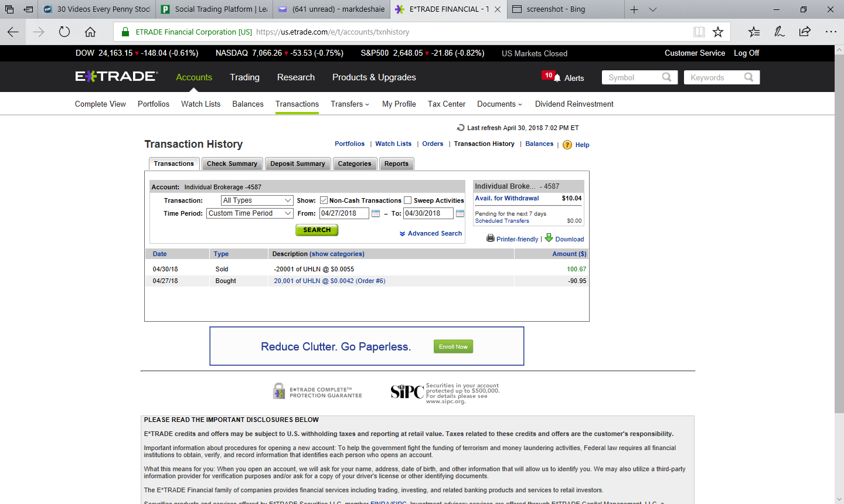Show the browser tab list chevron
This screenshot has height=504, width=844.
pos(653,9)
